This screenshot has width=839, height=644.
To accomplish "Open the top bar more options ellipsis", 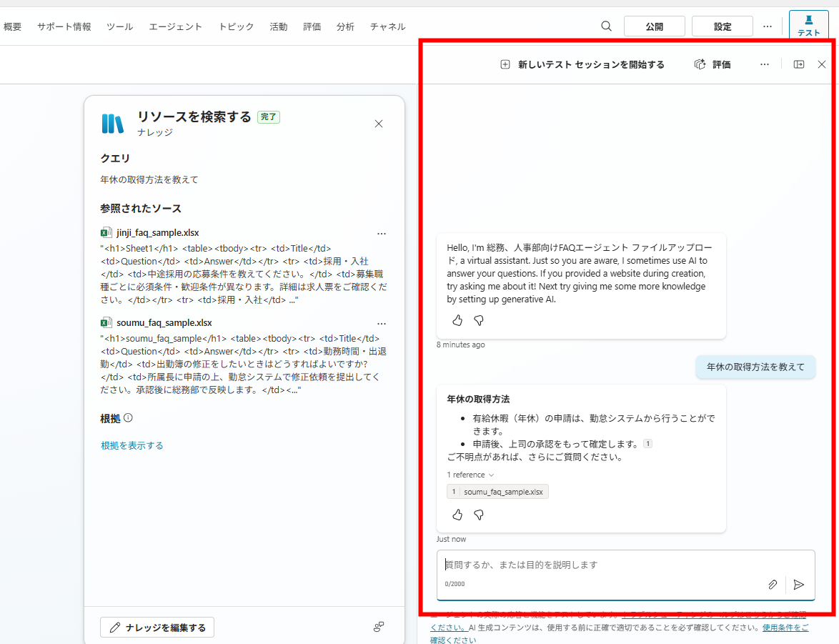I will coord(768,26).
